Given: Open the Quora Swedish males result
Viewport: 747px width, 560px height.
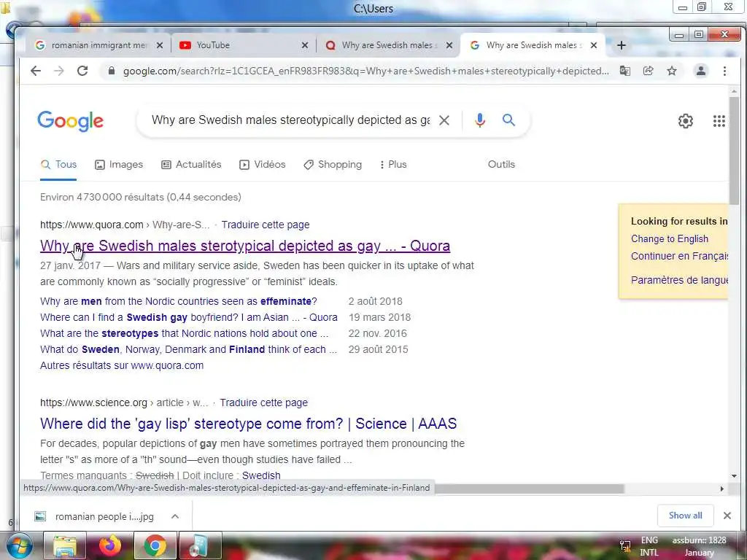Looking at the screenshot, I should (x=245, y=246).
